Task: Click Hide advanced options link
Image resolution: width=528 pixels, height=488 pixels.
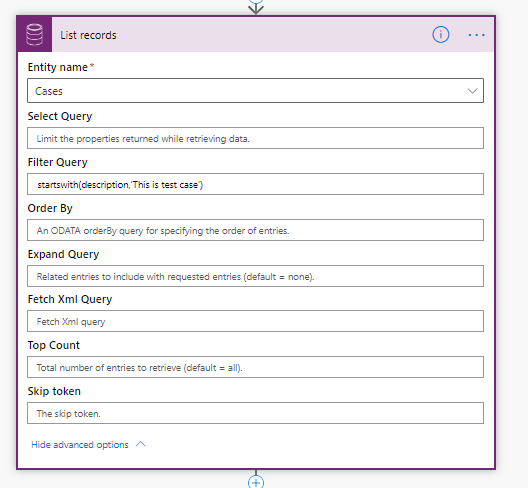Action: coord(80,445)
